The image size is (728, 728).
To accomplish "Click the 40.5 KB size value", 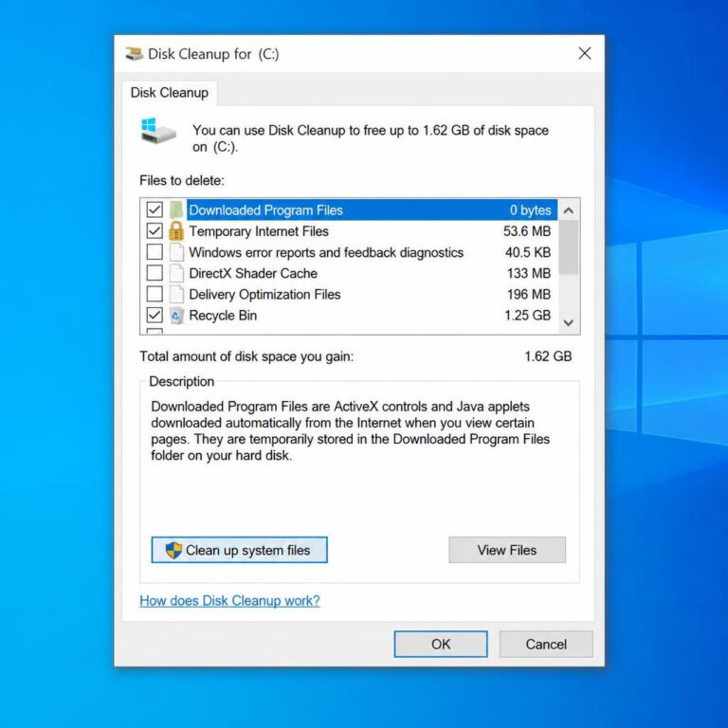I will click(x=528, y=252).
